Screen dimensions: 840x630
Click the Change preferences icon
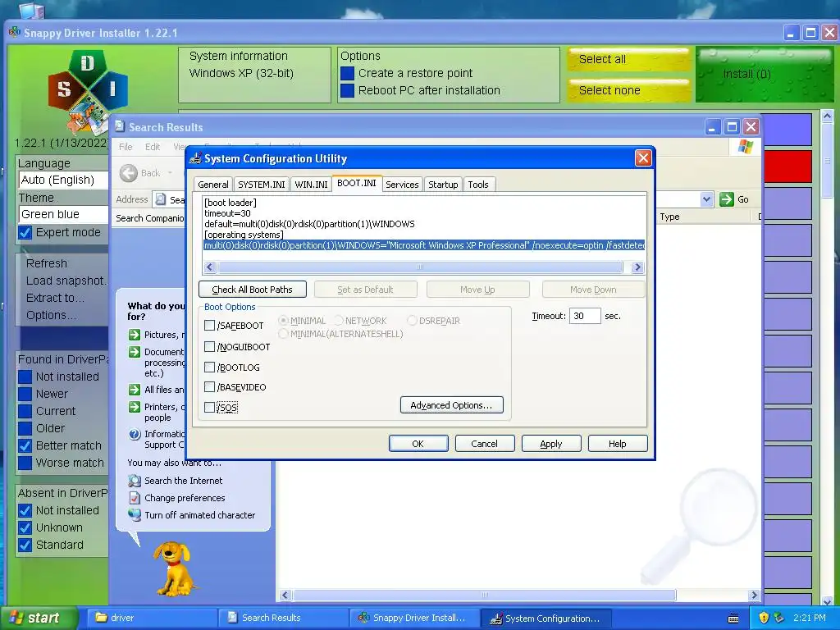[135, 498]
